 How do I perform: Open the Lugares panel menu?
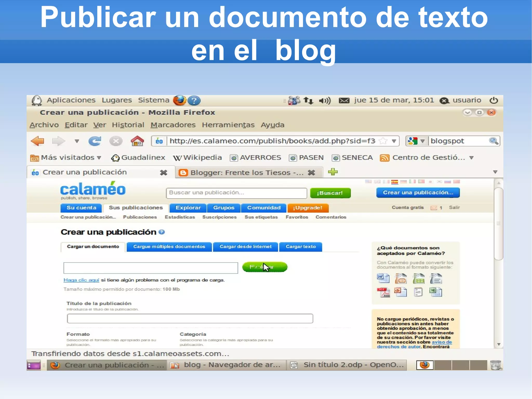tap(117, 100)
